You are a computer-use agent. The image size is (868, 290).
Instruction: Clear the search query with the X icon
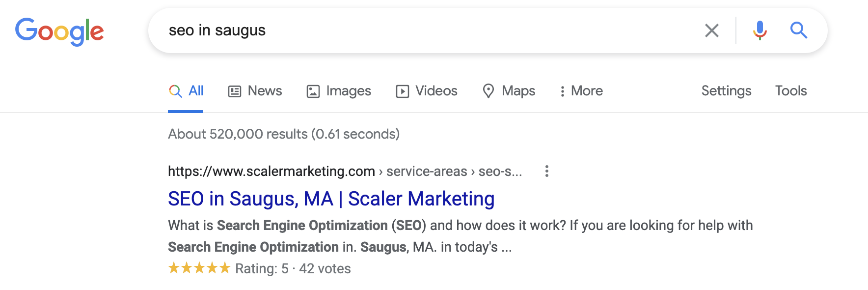(x=711, y=30)
